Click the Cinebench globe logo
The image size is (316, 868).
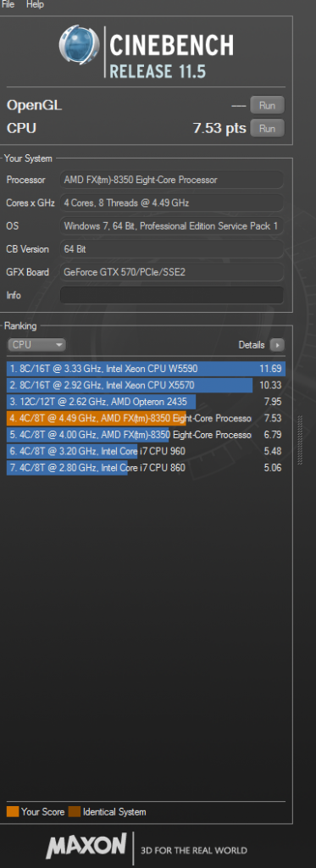80,45
